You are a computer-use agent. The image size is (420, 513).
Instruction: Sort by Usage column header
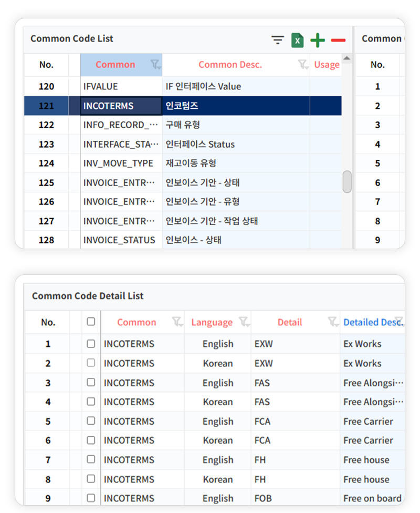326,65
